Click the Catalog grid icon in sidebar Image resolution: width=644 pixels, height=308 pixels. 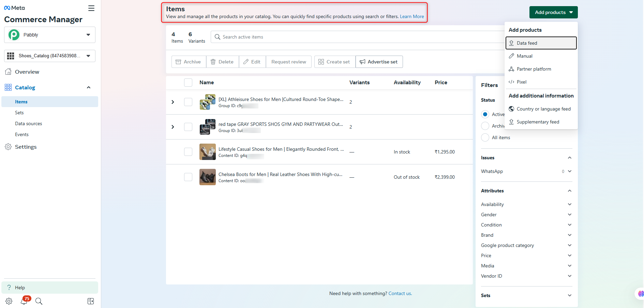pyautogui.click(x=8, y=87)
